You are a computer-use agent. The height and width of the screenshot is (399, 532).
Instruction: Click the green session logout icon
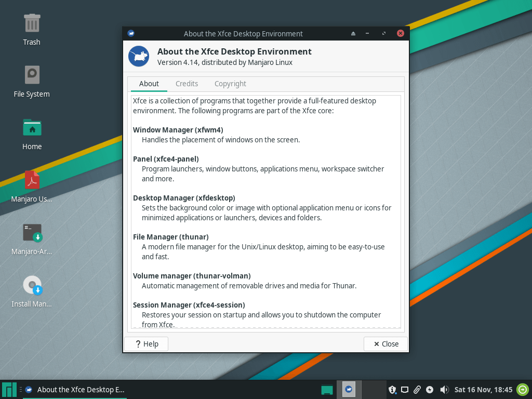(523, 390)
